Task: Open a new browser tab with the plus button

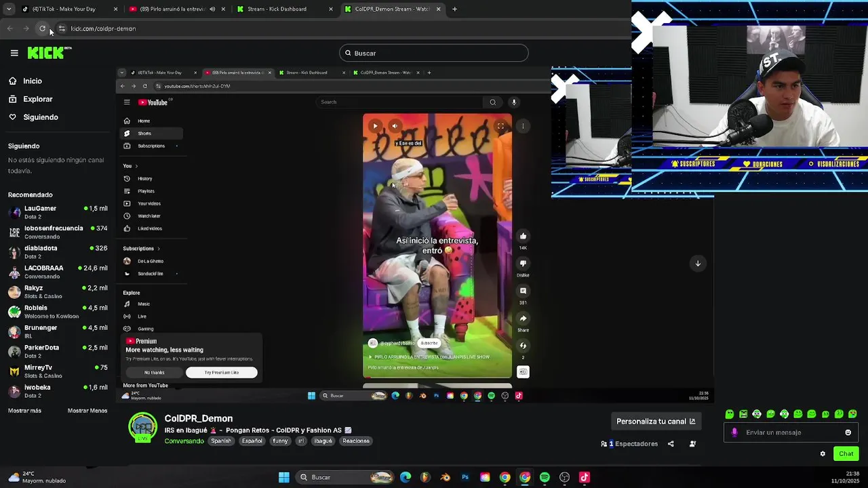Action: click(454, 9)
